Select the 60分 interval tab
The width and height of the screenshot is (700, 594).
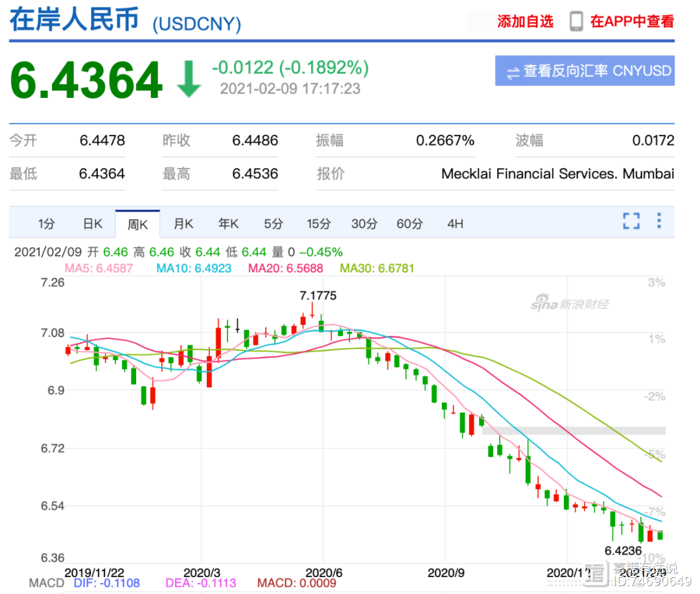pos(410,224)
